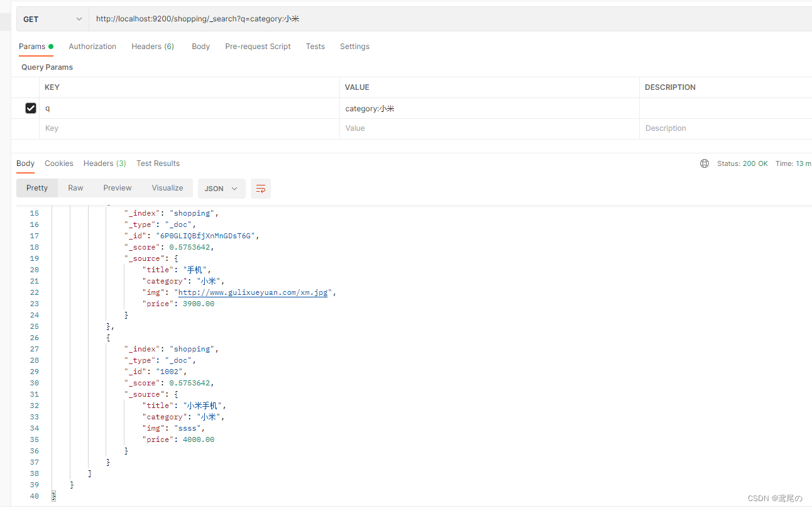
Task: Click line number 26 in the gutter
Action: (x=34, y=338)
